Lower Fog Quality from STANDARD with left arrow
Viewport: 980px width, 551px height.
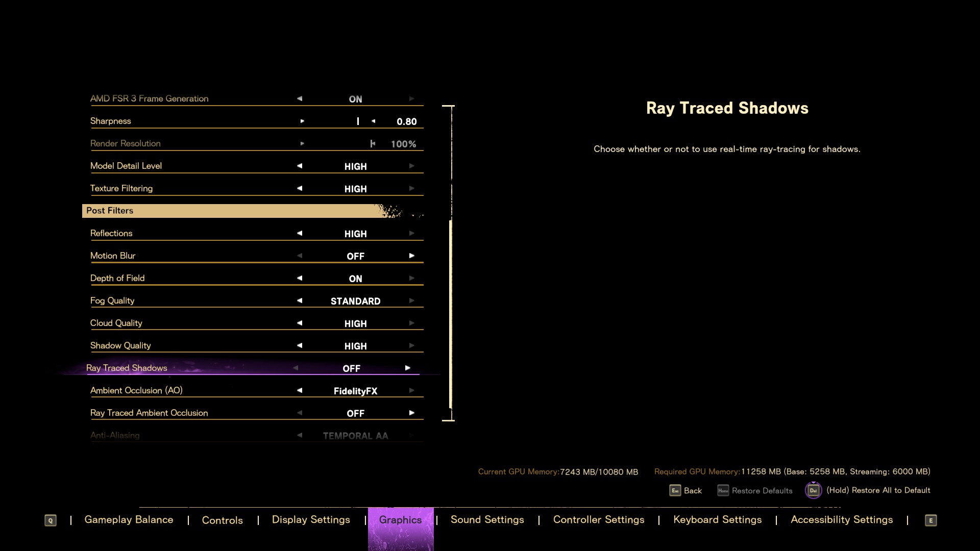pyautogui.click(x=300, y=300)
